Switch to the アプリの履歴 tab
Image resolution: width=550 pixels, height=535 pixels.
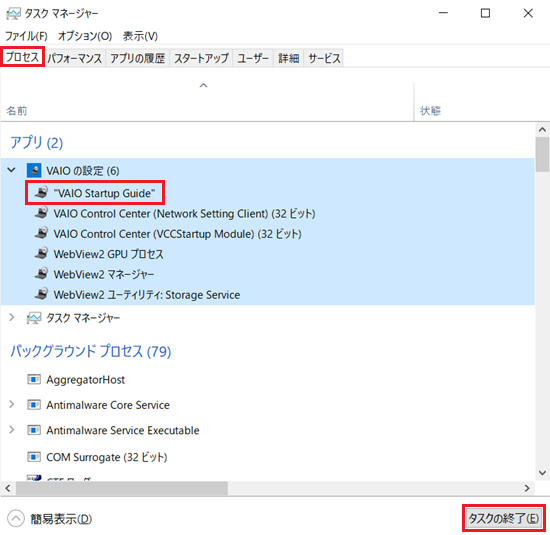tap(138, 58)
